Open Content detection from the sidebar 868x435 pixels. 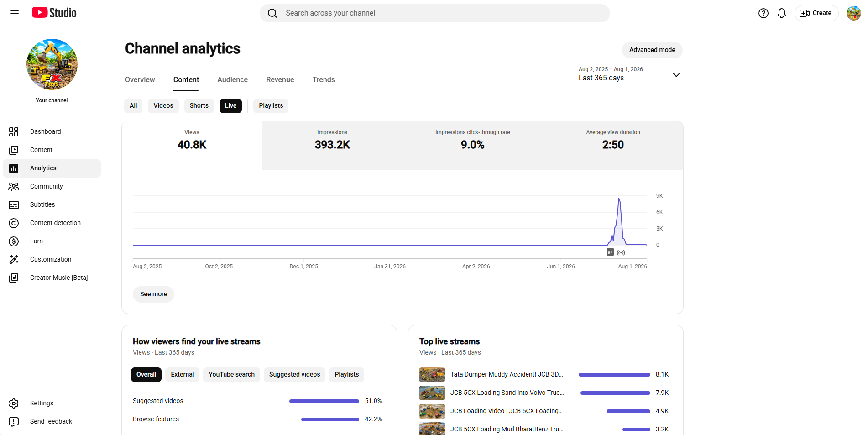(x=52, y=223)
